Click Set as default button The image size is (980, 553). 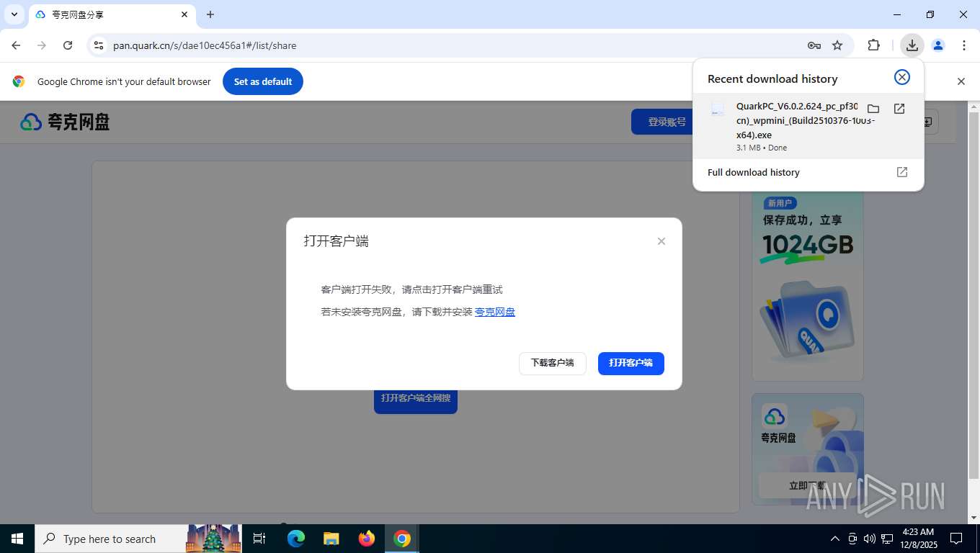point(263,81)
